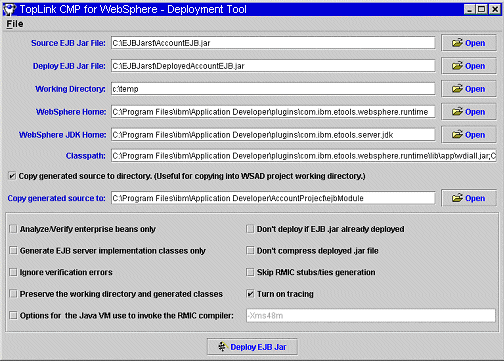Click Open button for Copy generated source to
Screen dimensions: 504x361
click(x=469, y=198)
